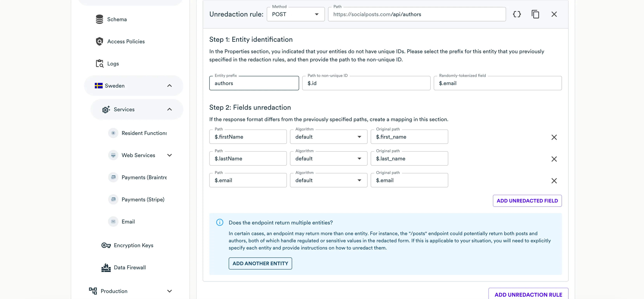Screen dimensions: 644x299
Task: Click the Encryption Keys key icon
Action: coord(106,245)
